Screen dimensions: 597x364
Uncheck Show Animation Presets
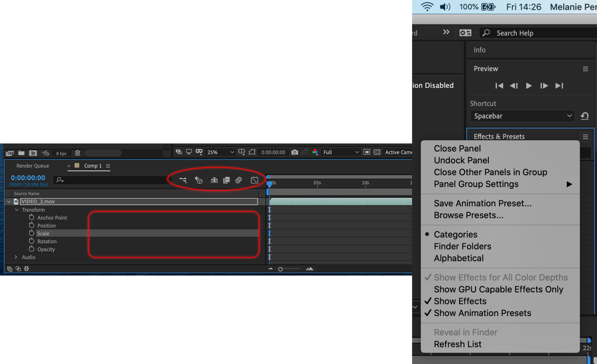click(482, 313)
